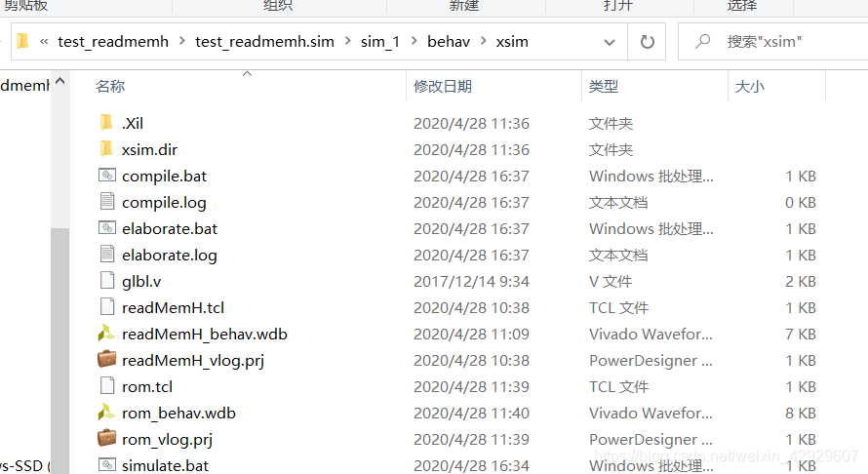Expand the chevron after sim_1 breadcrumb
Viewport: 868px width, 474px height.
pos(414,41)
